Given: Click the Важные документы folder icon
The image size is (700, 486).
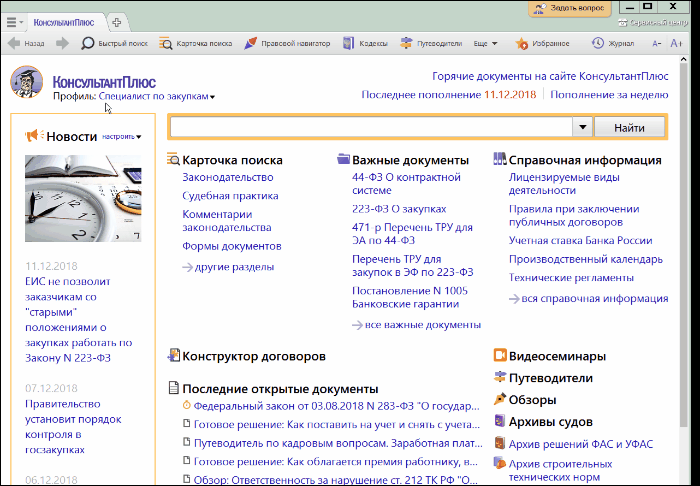Looking at the screenshot, I should point(344,159).
